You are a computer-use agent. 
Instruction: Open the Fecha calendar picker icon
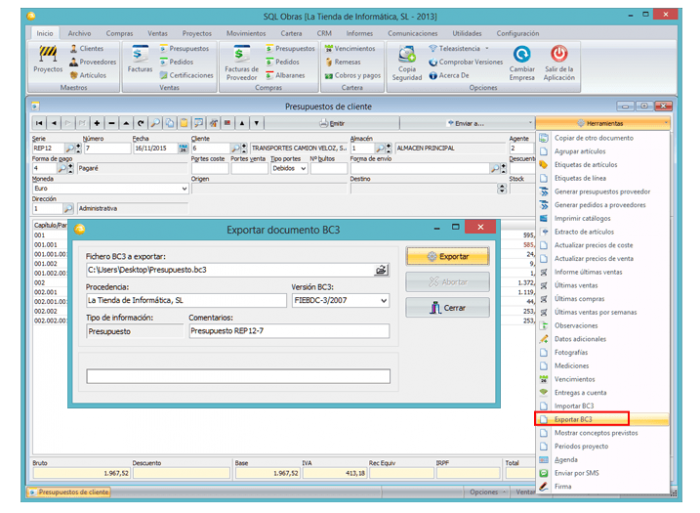(x=183, y=148)
